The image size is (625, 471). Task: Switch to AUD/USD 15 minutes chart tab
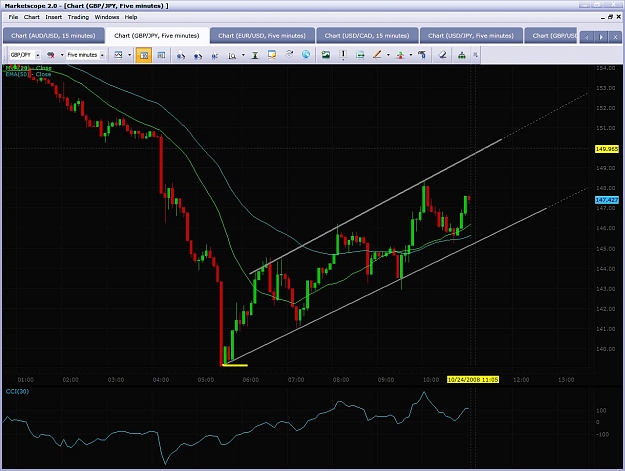tap(53, 35)
